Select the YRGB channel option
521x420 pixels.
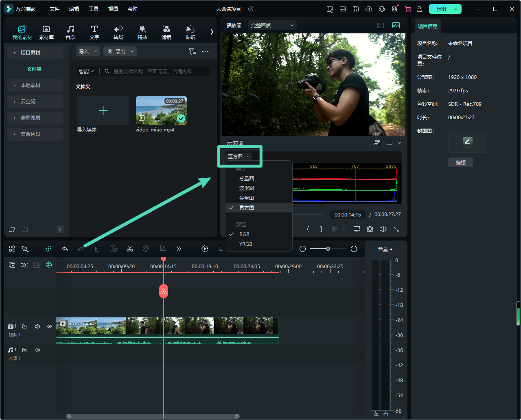[x=245, y=244]
